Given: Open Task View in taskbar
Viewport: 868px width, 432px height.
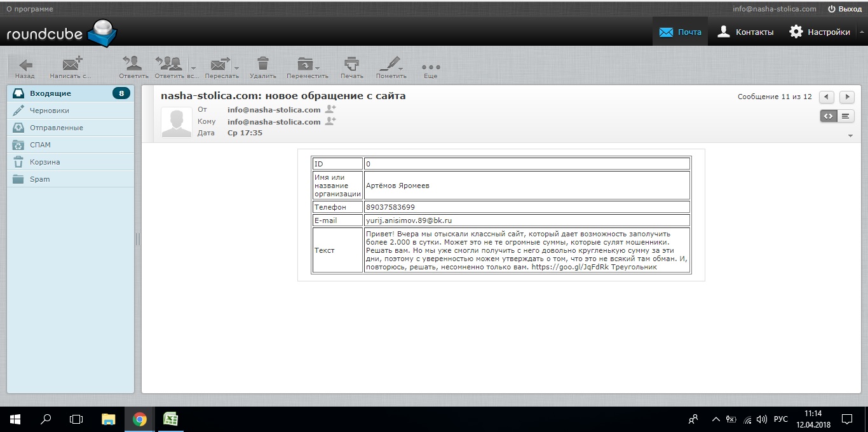Looking at the screenshot, I should click(76, 419).
